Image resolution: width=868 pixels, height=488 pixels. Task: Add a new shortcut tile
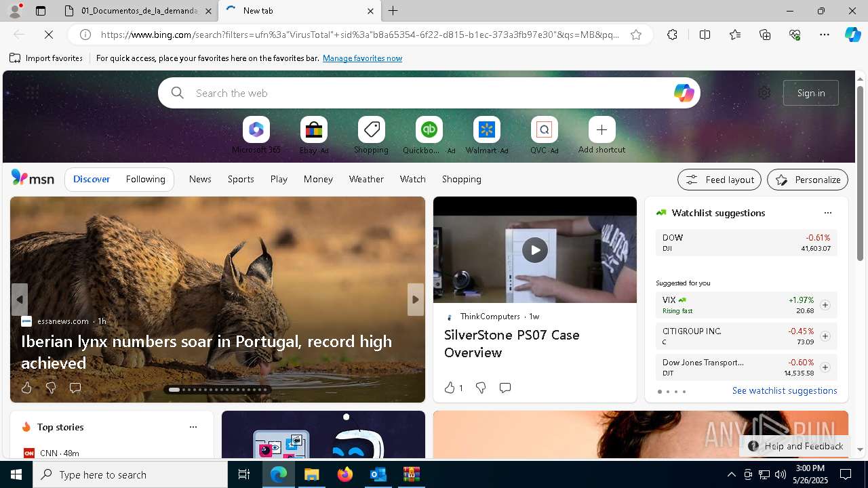click(x=601, y=136)
